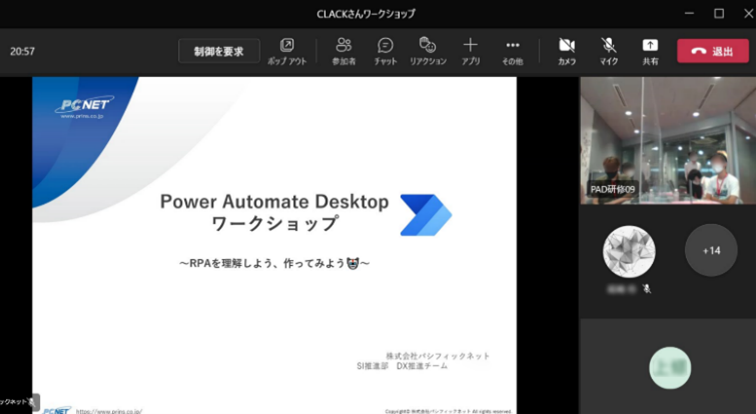Viewport: 756px width, 414px height.
Task: Leave the meeting with 退出
Action: (x=713, y=51)
